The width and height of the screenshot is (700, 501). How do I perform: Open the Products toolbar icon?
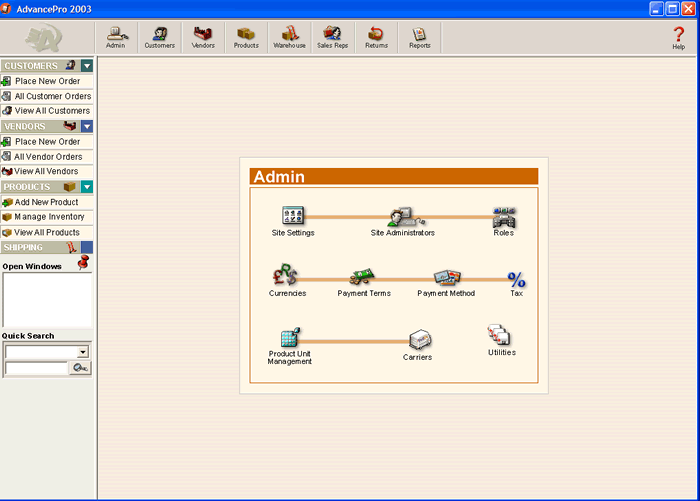coord(246,38)
